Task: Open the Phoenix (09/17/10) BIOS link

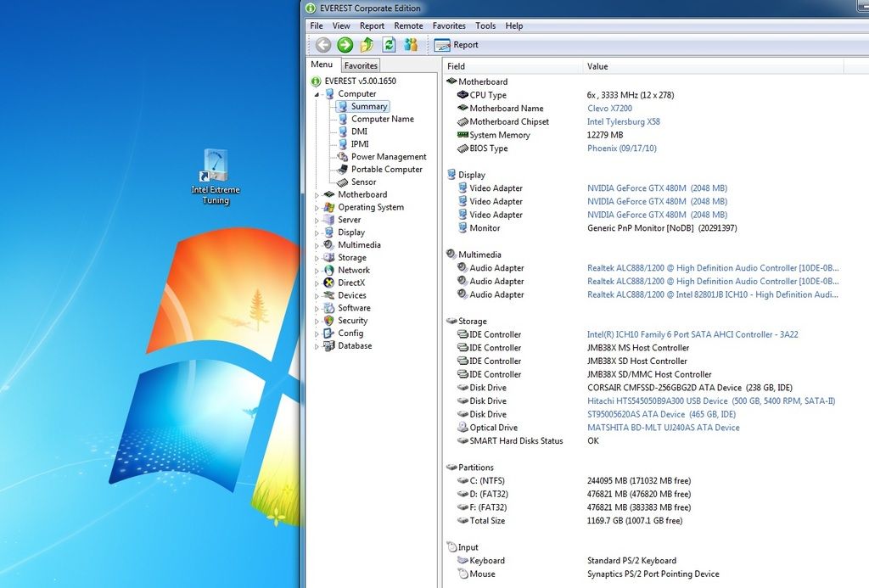Action: [622, 148]
